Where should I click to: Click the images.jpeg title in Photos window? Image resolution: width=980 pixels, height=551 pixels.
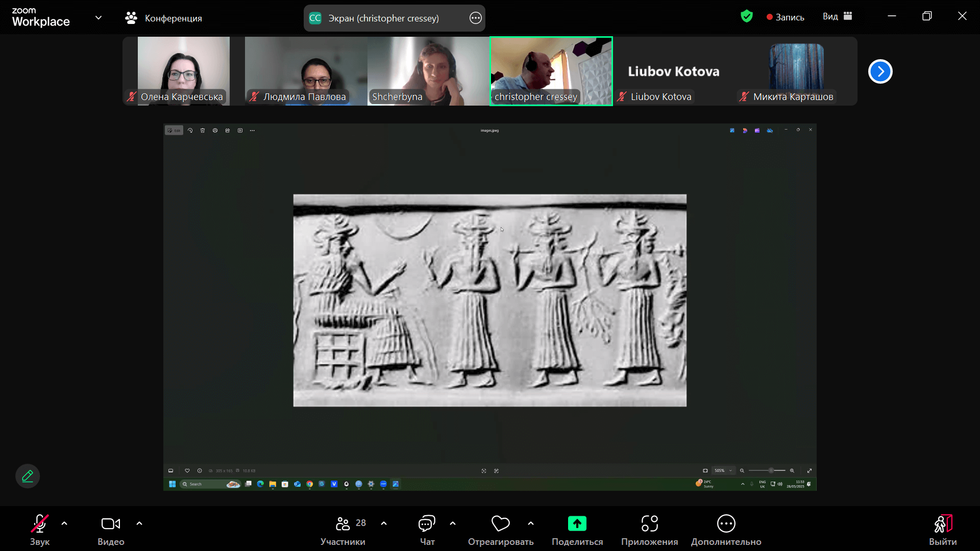489,131
